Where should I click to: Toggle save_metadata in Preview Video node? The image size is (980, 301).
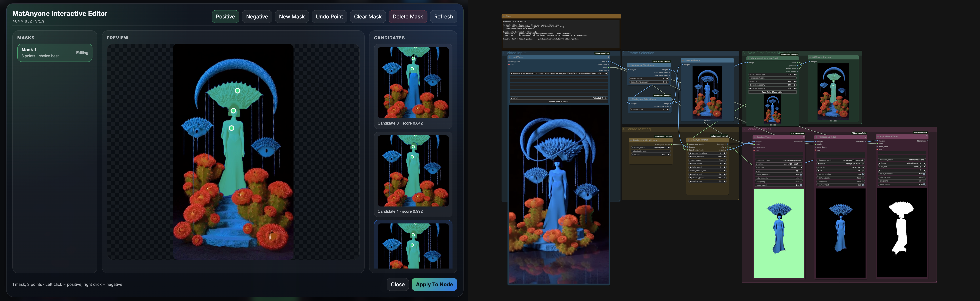(x=779, y=174)
